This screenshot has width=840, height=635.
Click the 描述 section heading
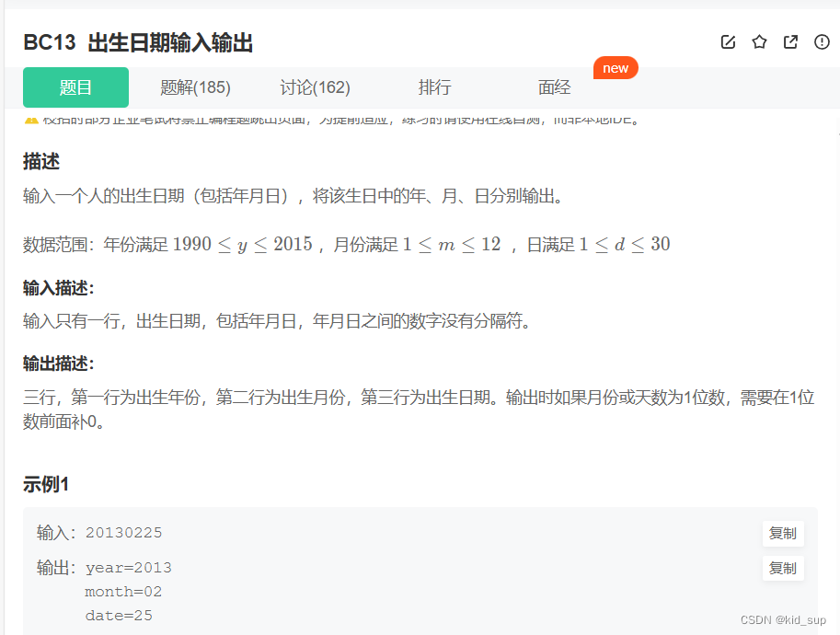tap(39, 161)
